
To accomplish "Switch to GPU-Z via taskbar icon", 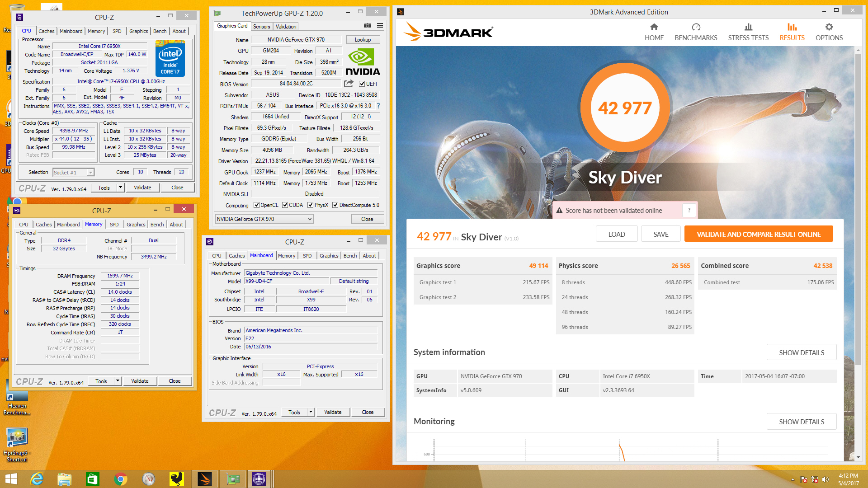I will point(233,479).
